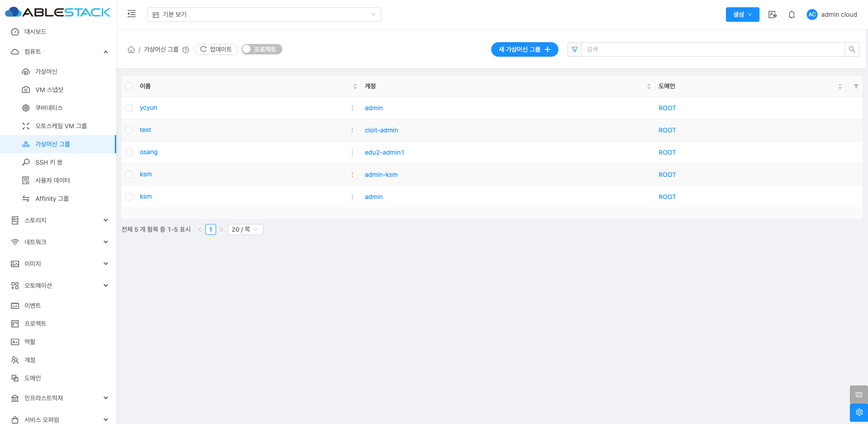Viewport: 868px width, 424px height.
Task: Open the notifications bell
Action: [792, 15]
